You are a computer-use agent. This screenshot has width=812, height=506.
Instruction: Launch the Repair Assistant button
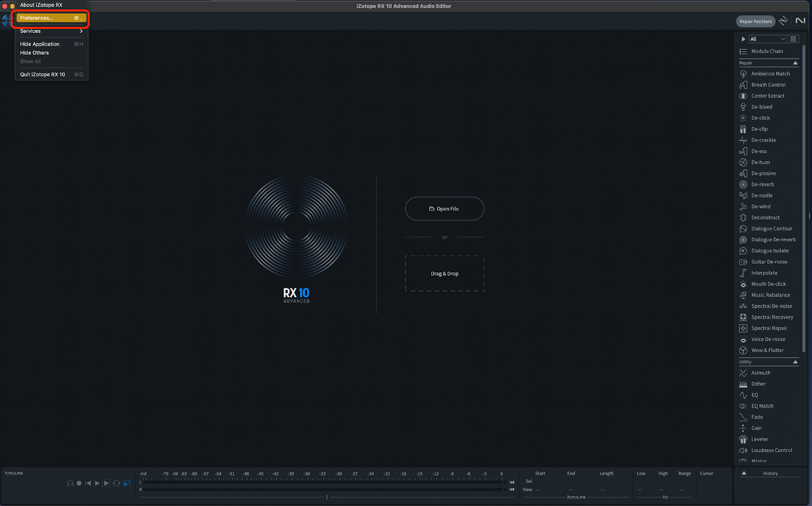[x=756, y=21]
